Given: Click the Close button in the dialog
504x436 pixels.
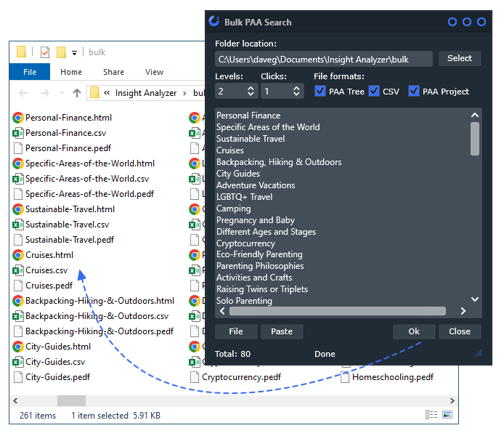Looking at the screenshot, I should pos(460,331).
